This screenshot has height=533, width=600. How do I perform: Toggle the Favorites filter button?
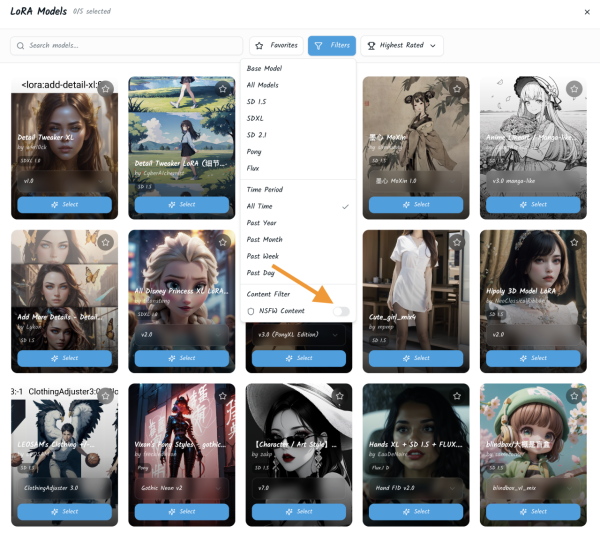coord(277,46)
